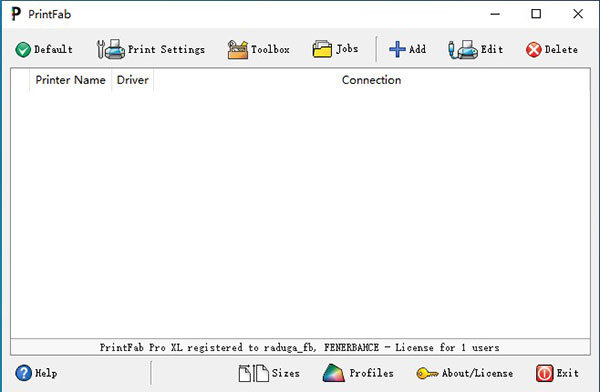Click the Connection column header
600x392 pixels.
pyautogui.click(x=372, y=80)
